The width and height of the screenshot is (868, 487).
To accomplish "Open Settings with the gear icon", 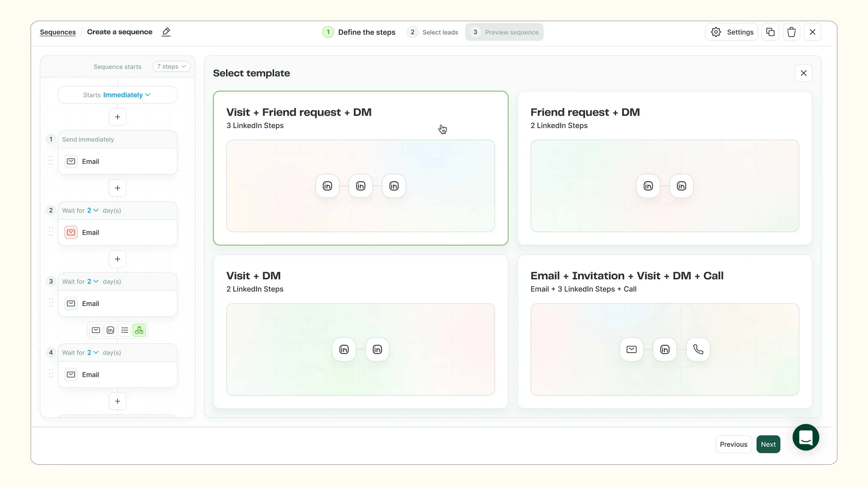I will [x=731, y=32].
